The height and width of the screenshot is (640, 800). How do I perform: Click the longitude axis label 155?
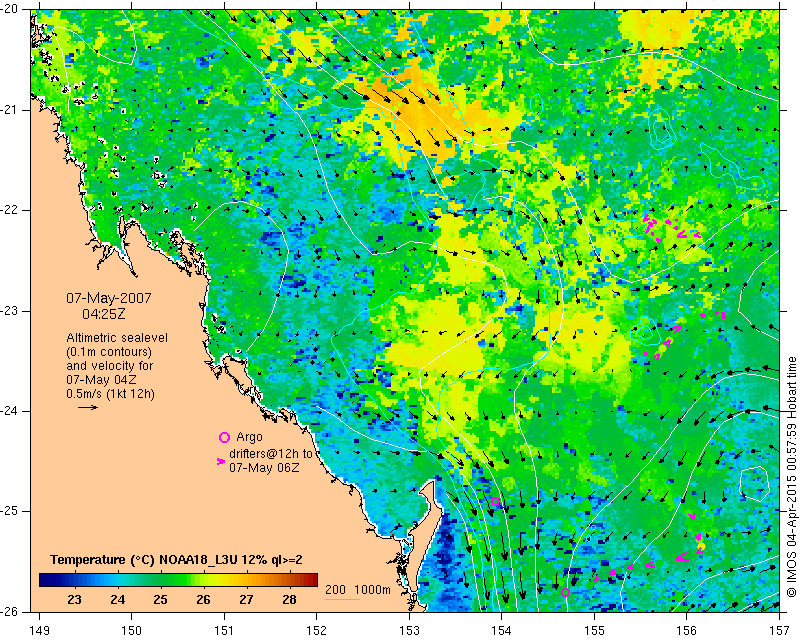(x=594, y=631)
